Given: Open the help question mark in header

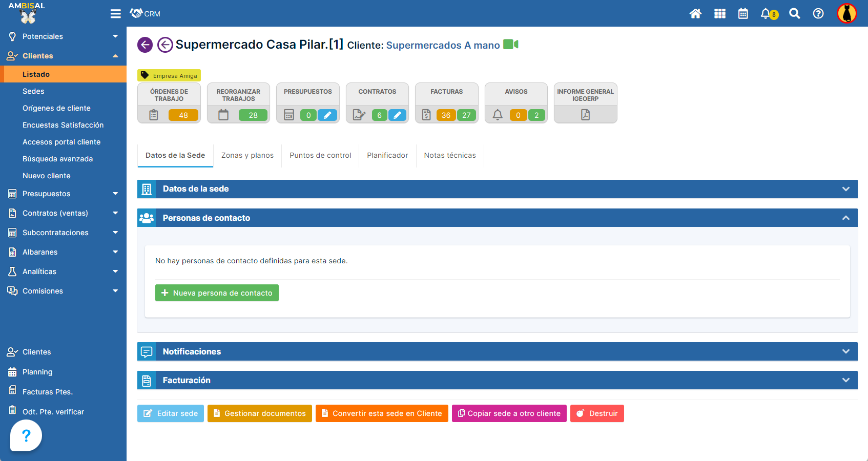Looking at the screenshot, I should [818, 14].
